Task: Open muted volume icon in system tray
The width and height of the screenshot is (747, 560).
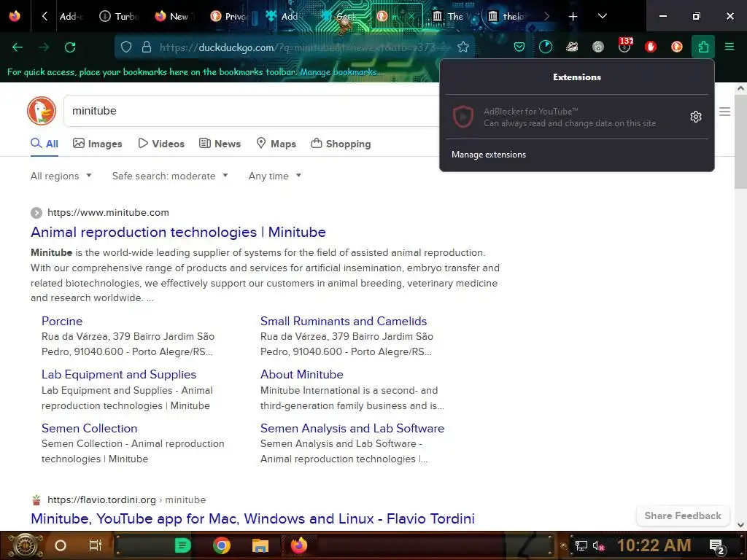Action: pyautogui.click(x=598, y=545)
